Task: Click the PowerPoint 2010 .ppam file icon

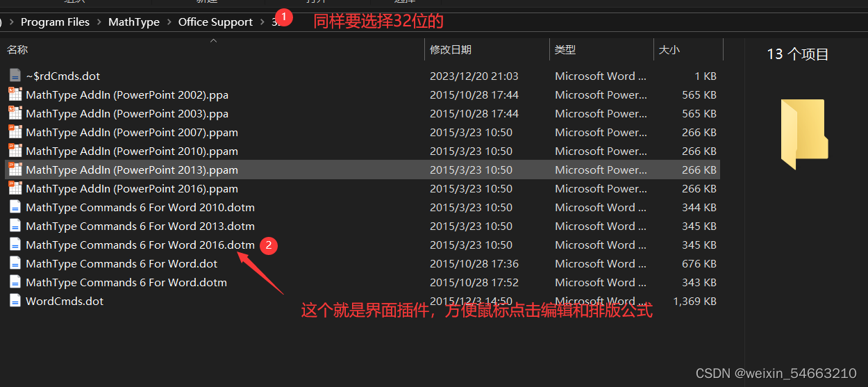Action: click(x=15, y=151)
